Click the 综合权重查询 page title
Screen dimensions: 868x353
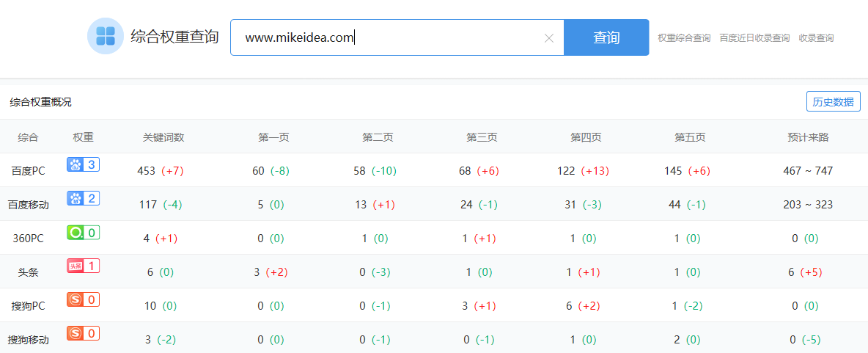coord(174,37)
